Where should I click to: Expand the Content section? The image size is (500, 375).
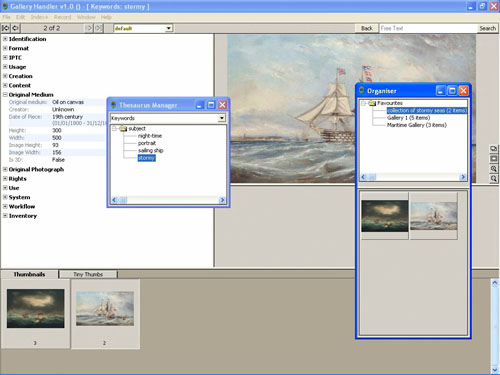[5, 85]
